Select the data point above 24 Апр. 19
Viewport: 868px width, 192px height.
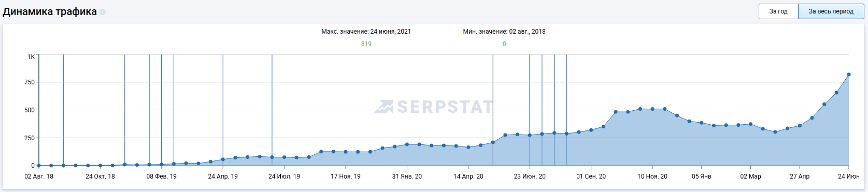pyautogui.click(x=223, y=159)
